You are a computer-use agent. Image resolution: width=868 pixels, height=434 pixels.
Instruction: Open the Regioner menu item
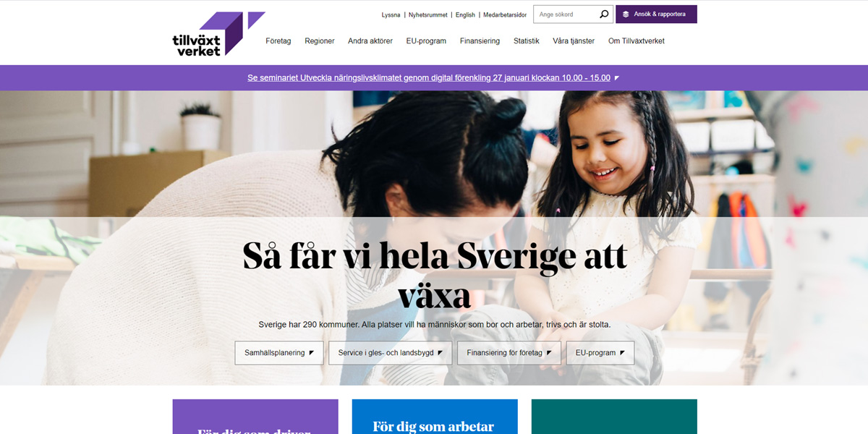coord(320,41)
